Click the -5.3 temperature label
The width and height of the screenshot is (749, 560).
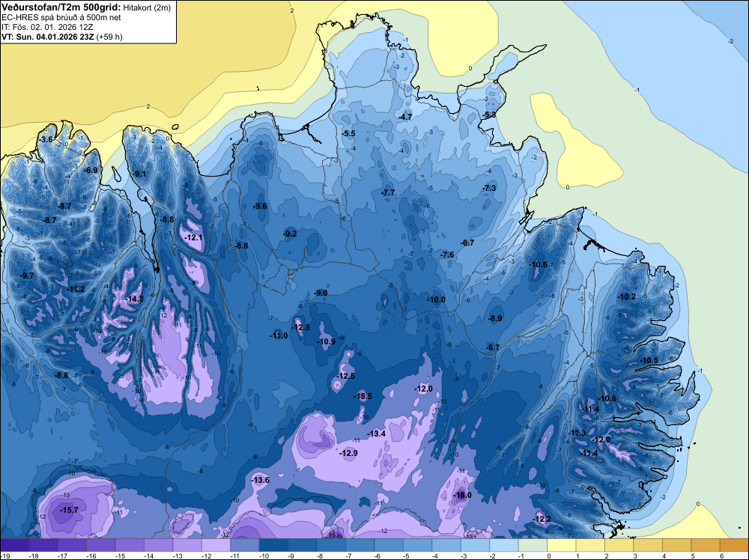click(488, 115)
